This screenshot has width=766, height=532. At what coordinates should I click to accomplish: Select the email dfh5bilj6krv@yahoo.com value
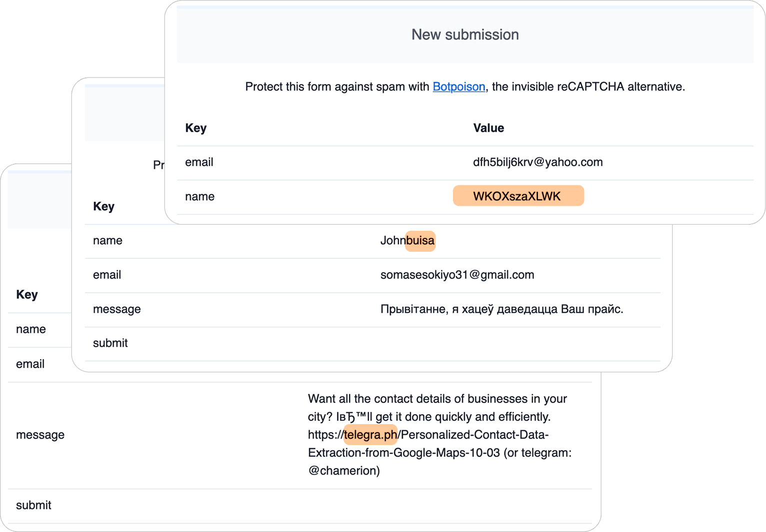tap(537, 162)
